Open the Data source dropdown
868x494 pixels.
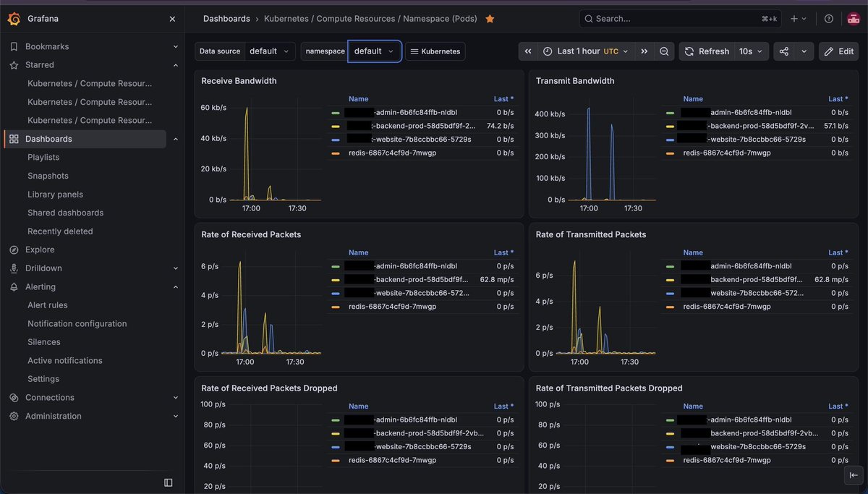(270, 51)
